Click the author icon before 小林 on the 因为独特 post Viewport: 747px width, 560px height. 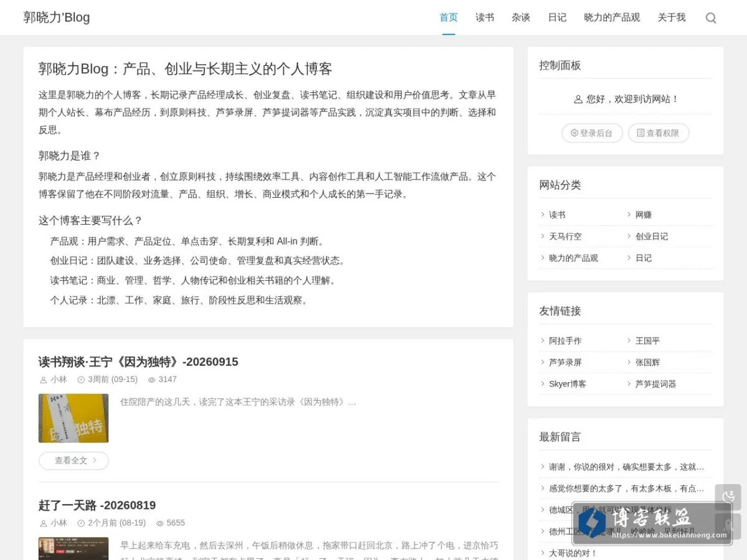pyautogui.click(x=43, y=380)
